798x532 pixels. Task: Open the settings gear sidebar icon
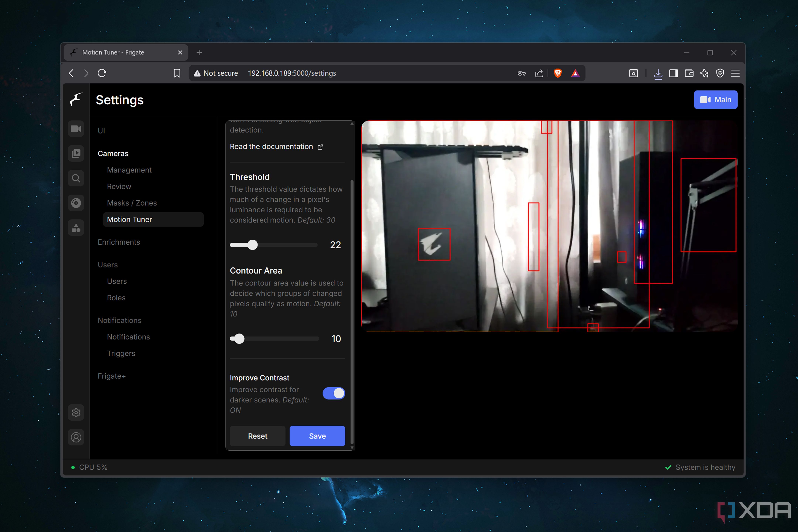coord(76,412)
